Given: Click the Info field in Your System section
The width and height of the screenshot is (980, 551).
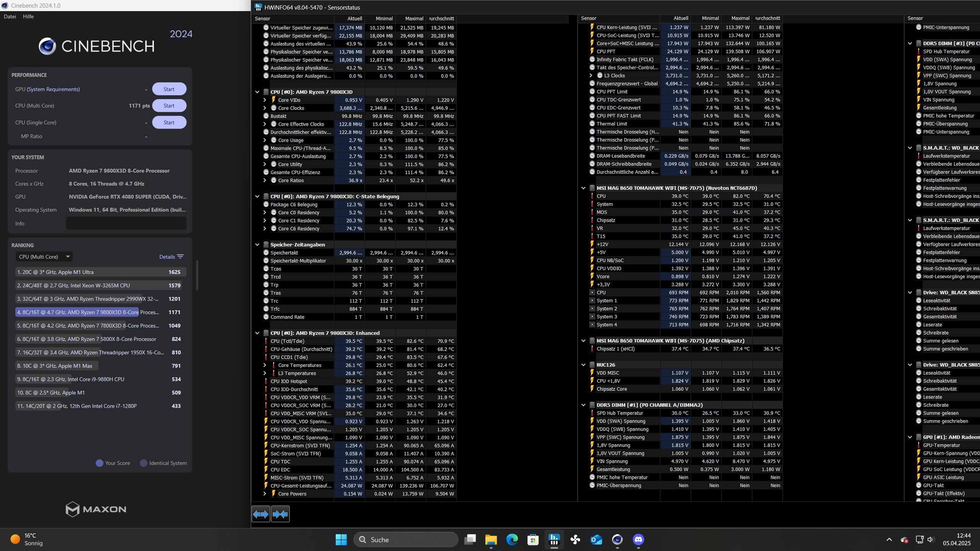Looking at the screenshot, I should point(126,223).
